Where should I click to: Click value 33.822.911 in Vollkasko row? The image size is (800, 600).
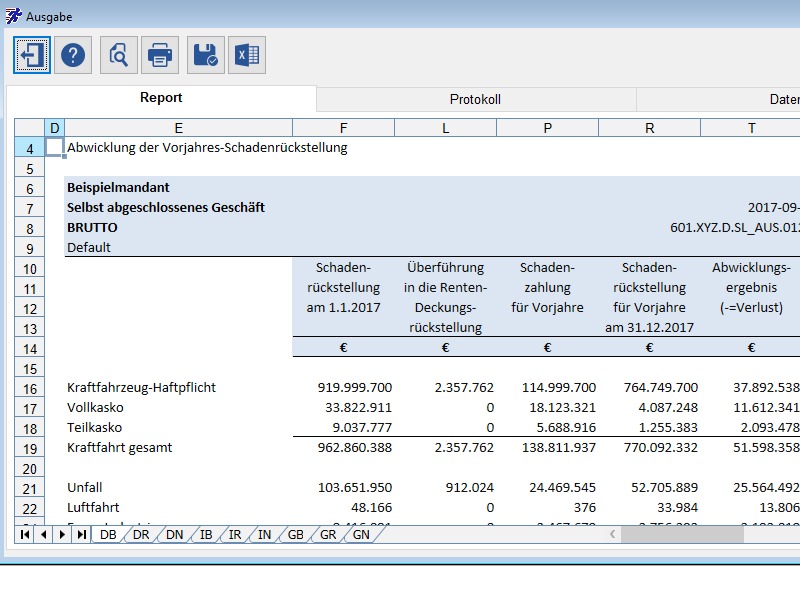[359, 408]
